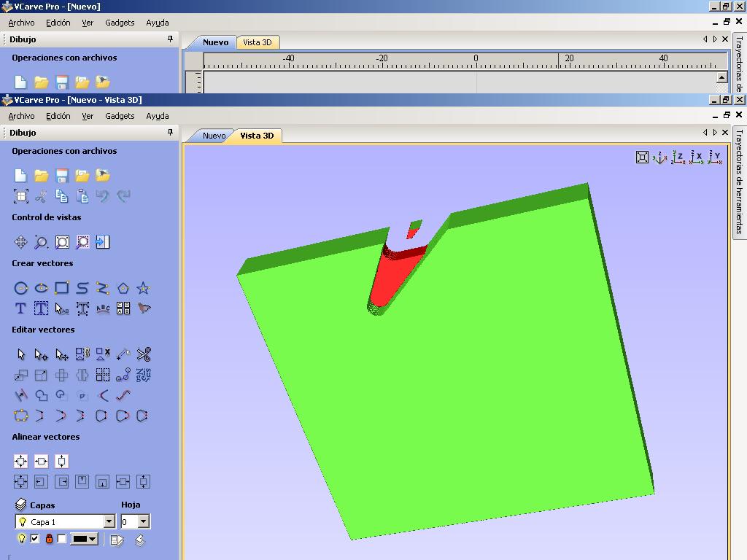Select the Draw Rectangle vector tool

click(62, 288)
